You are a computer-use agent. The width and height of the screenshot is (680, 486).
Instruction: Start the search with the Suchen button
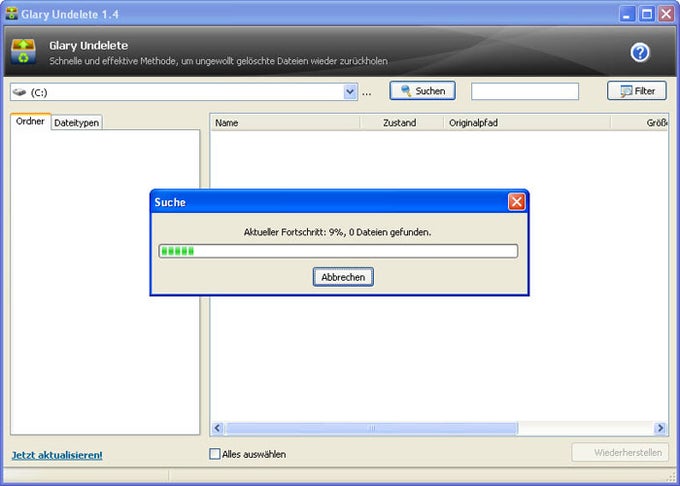422,91
